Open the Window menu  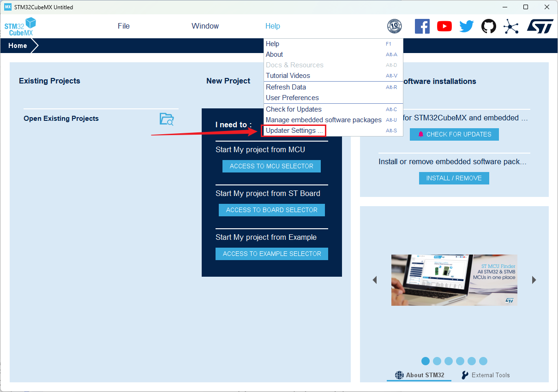pos(205,26)
